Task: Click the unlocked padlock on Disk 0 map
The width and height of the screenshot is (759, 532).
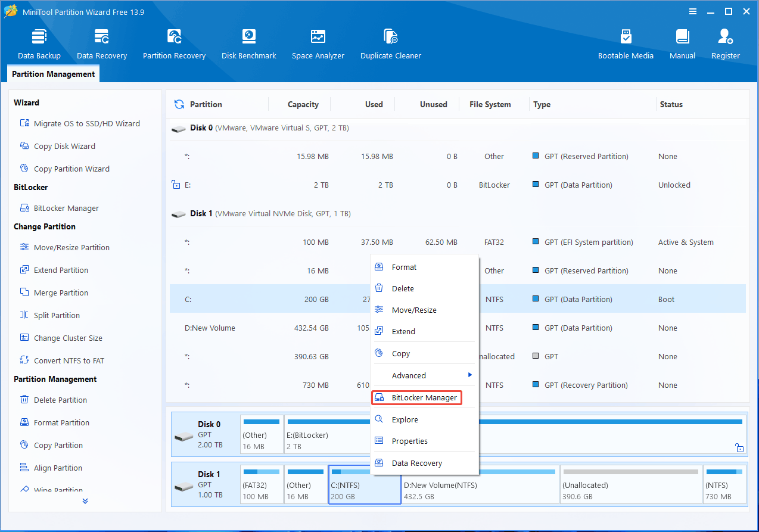Action: (x=739, y=447)
